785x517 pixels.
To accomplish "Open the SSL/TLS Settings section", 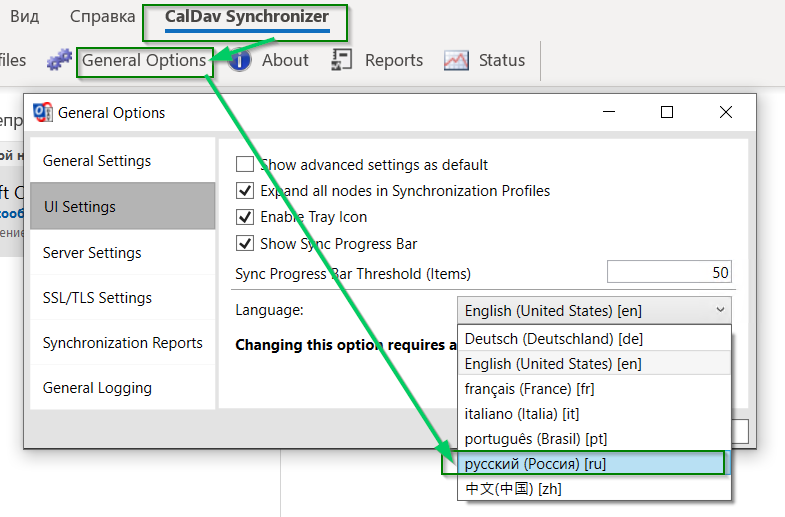I will [x=97, y=298].
